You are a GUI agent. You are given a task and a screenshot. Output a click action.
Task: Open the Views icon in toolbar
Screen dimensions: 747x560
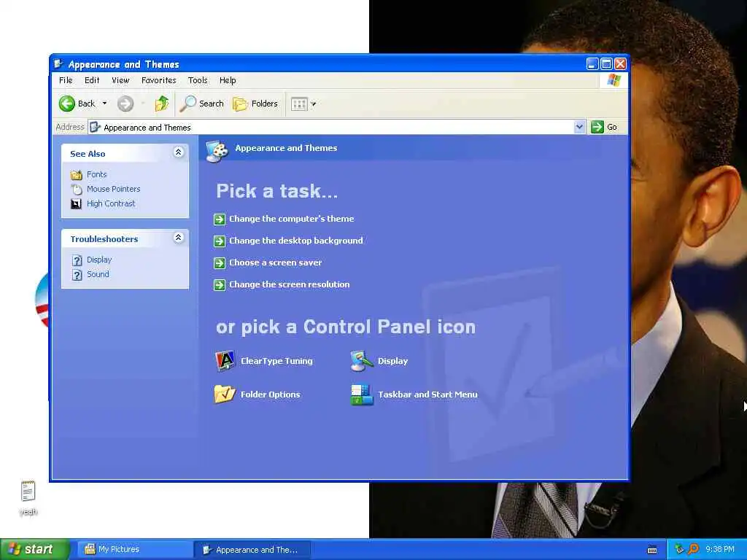click(299, 104)
